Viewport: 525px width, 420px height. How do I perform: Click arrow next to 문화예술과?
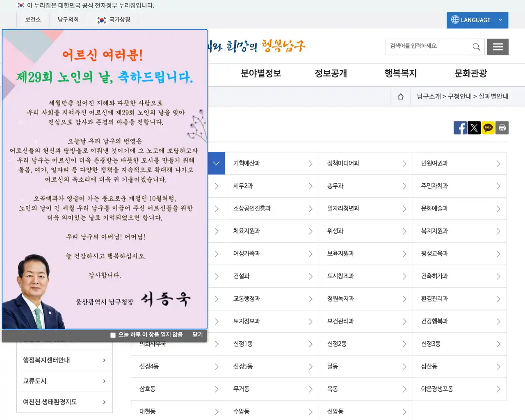(498, 209)
